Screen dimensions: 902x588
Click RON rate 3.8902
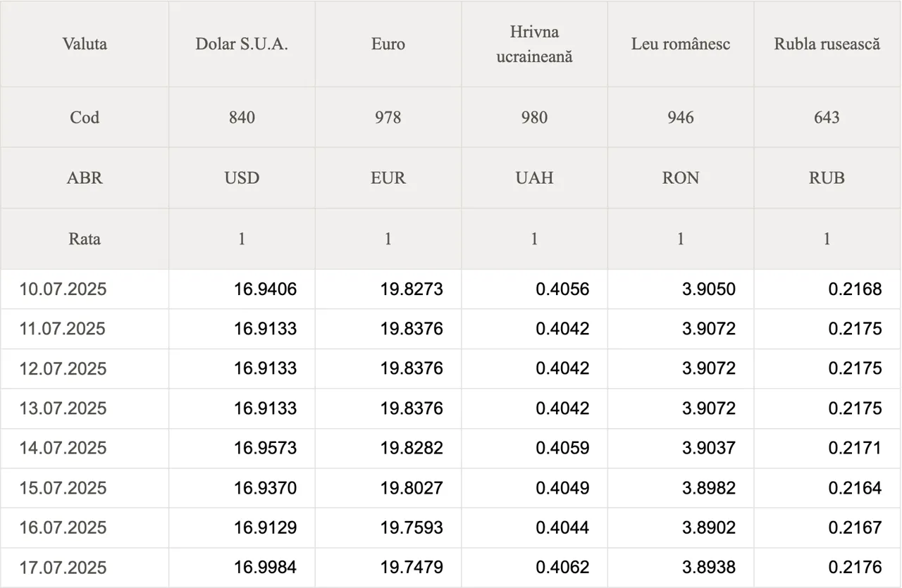point(709,527)
